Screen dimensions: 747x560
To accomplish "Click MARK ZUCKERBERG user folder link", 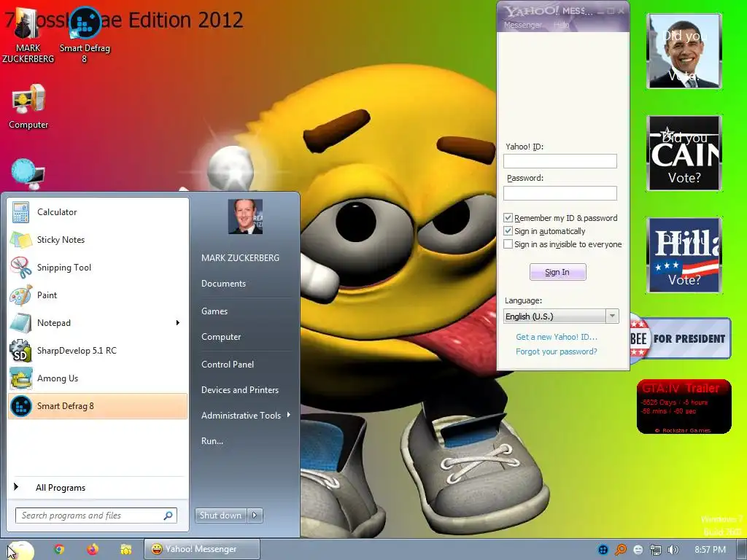I will point(240,257).
